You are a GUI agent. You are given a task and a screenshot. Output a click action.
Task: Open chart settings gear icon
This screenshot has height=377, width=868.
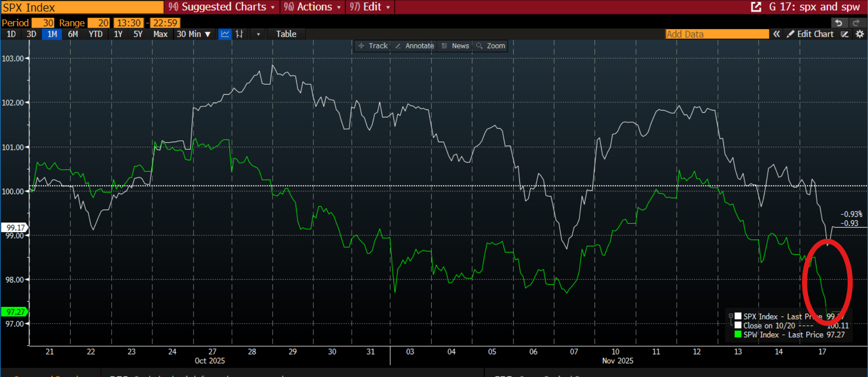(x=859, y=34)
